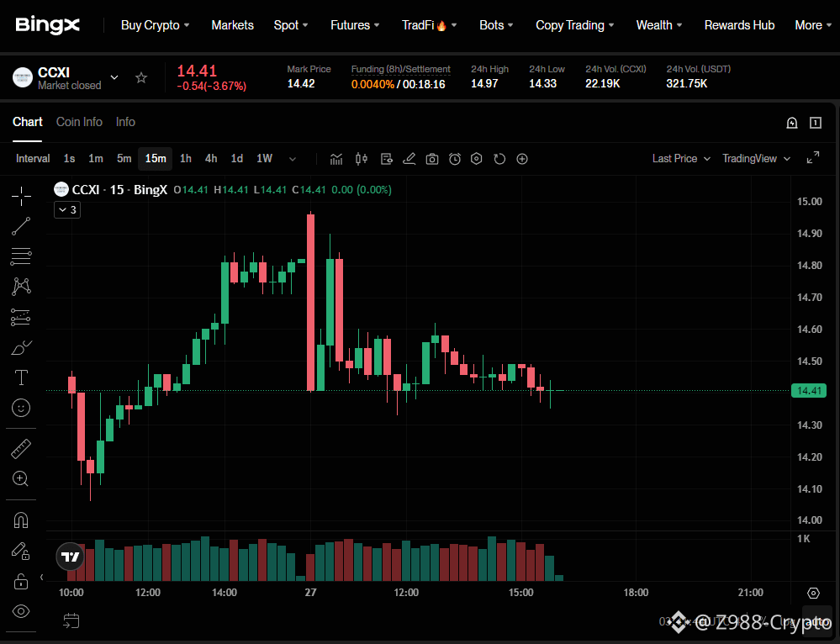The height and width of the screenshot is (644, 840).
Task: Open the go to date calendar icon
Action: tap(71, 621)
